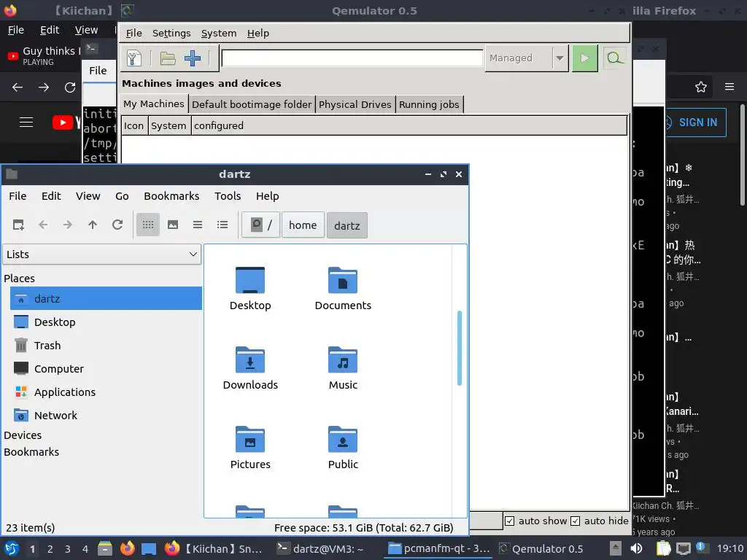Click the file manager vertical scrollbar

(x=460, y=348)
